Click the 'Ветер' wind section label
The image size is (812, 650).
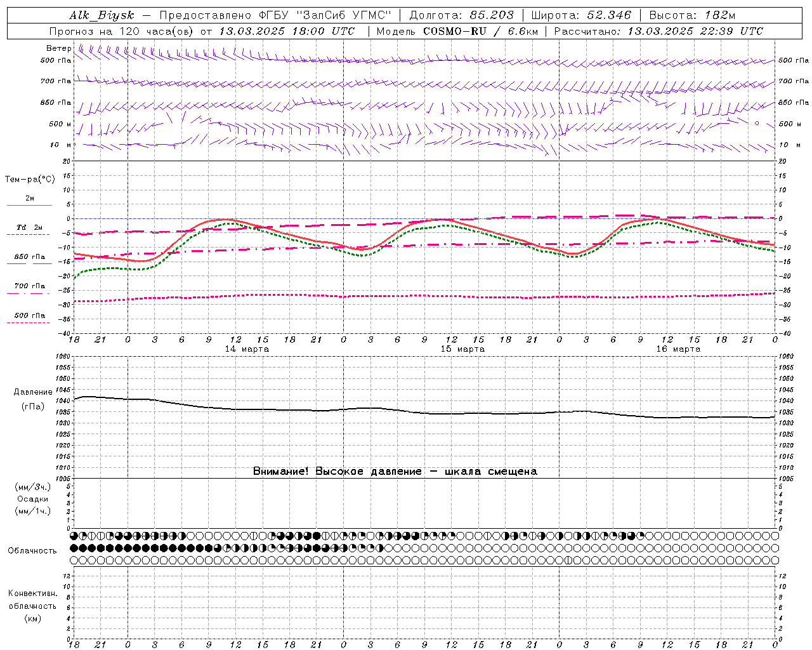pos(58,48)
